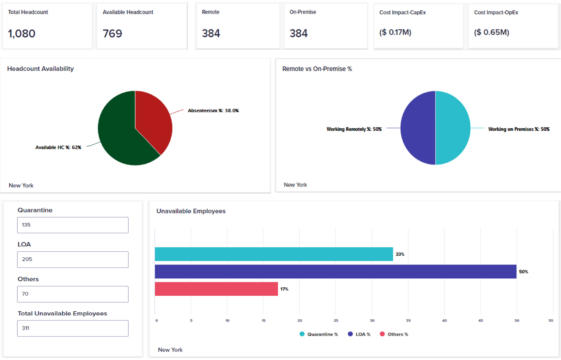
Task: Click New York under Remote vs On-Premise pie
Action: click(x=295, y=185)
